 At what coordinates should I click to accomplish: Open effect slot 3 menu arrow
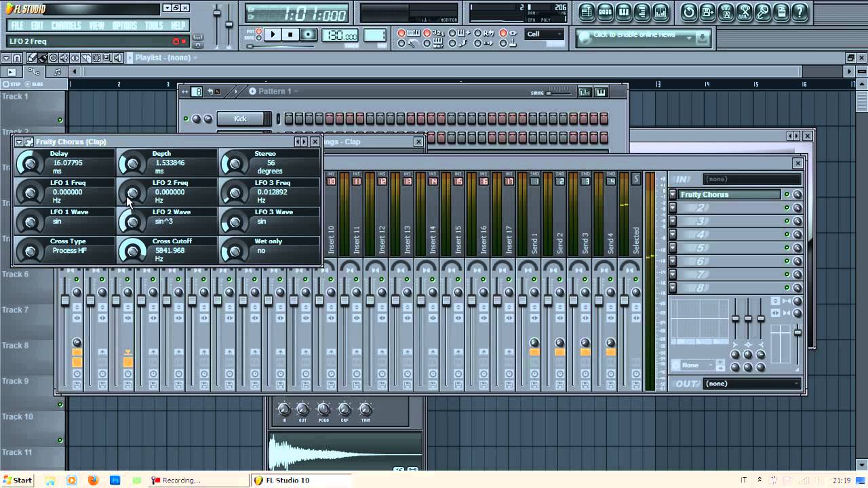(673, 222)
